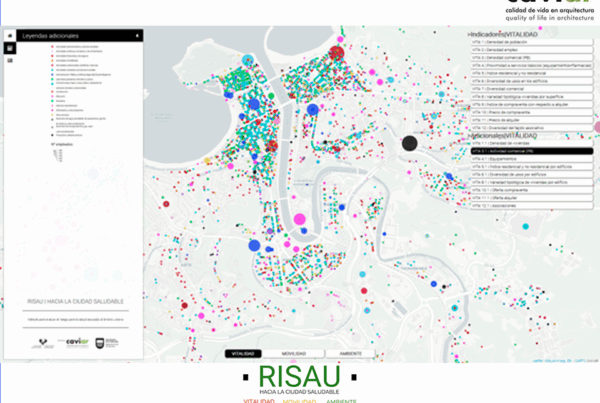Select VITA 3 Densidad comercial (PB)
This screenshot has height=403, width=600.
tap(532, 57)
